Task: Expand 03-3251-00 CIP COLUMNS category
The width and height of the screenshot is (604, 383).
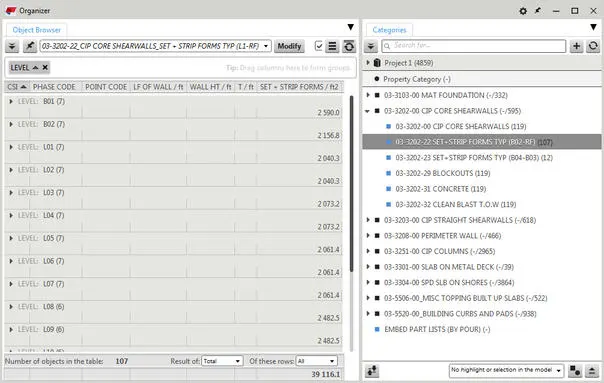Action: (368, 251)
